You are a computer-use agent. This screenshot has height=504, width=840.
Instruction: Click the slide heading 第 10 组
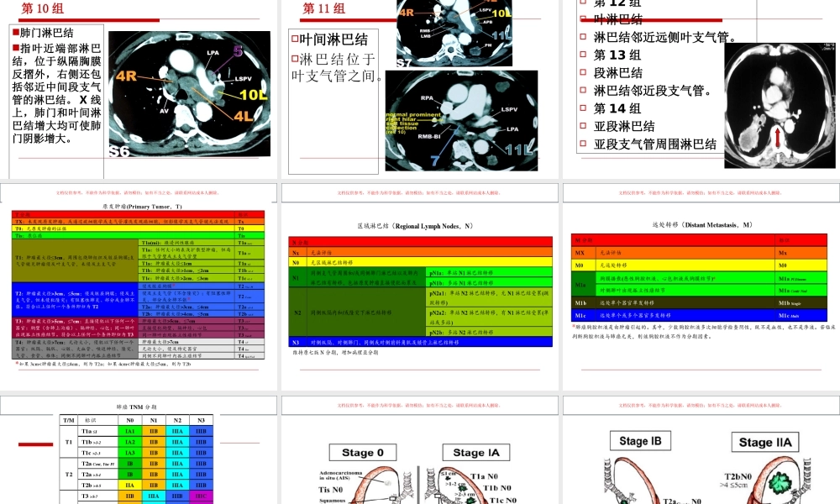pos(42,8)
